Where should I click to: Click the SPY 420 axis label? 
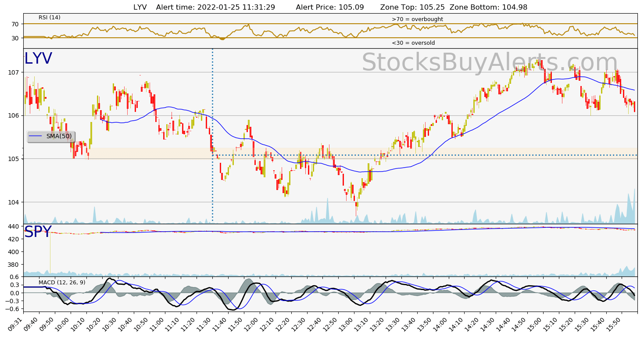pyautogui.click(x=14, y=239)
